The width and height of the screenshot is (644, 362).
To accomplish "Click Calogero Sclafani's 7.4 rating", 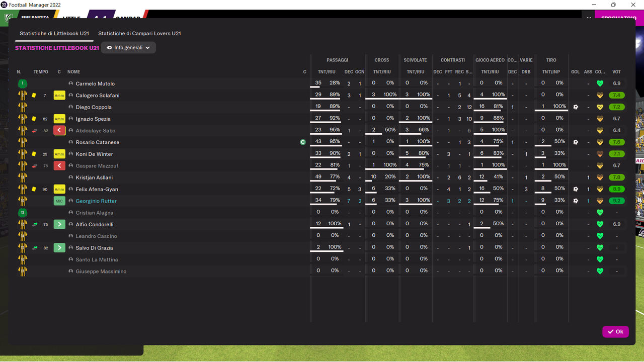I will pyautogui.click(x=616, y=96).
